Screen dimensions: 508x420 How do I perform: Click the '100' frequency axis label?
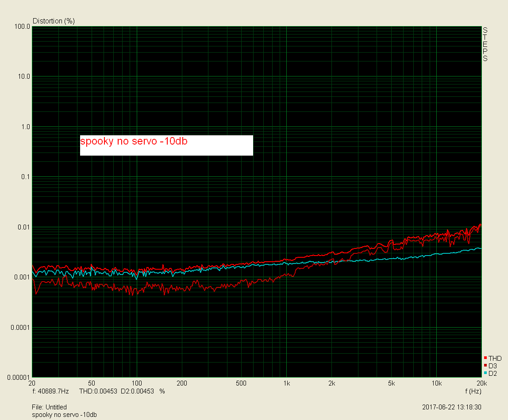pyautogui.click(x=137, y=383)
